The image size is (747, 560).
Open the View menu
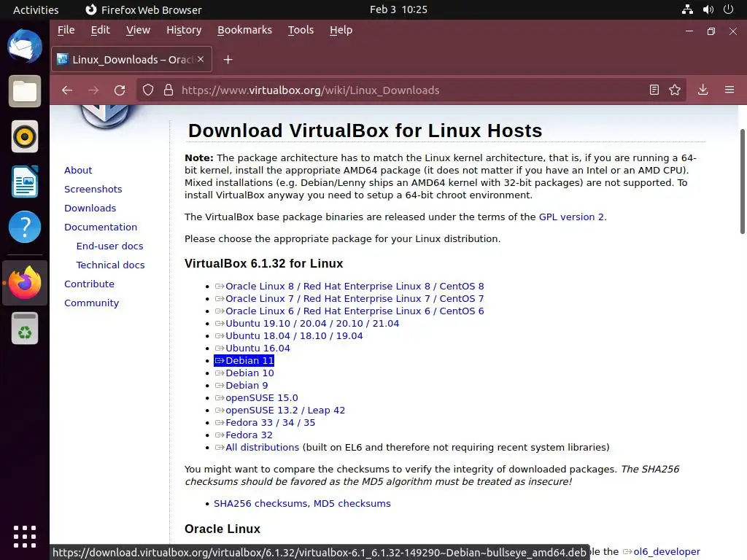click(x=138, y=30)
